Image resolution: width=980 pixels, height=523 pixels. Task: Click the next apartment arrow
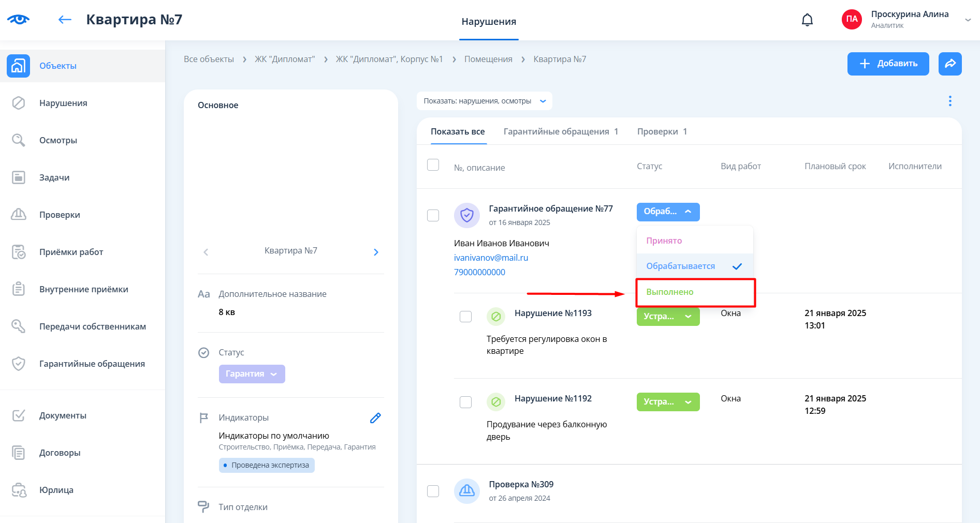[x=376, y=252]
